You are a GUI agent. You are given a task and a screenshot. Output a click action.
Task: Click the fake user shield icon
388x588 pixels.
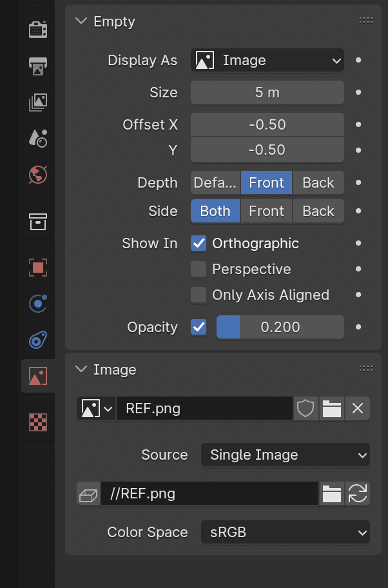[306, 408]
